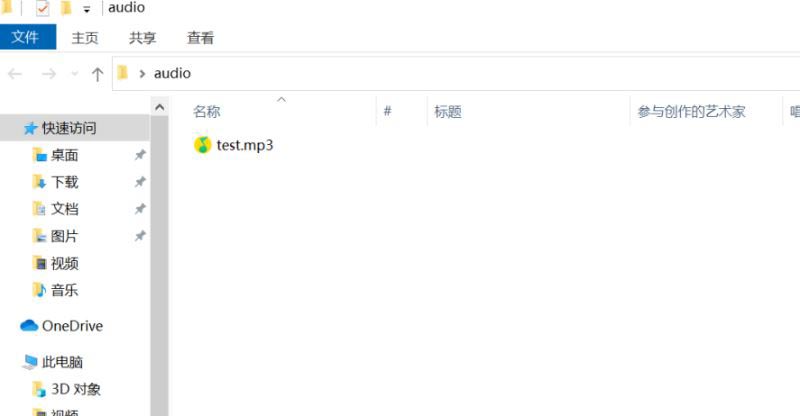Go forward with the right arrow
The width and height of the screenshot is (800, 416).
48,75
